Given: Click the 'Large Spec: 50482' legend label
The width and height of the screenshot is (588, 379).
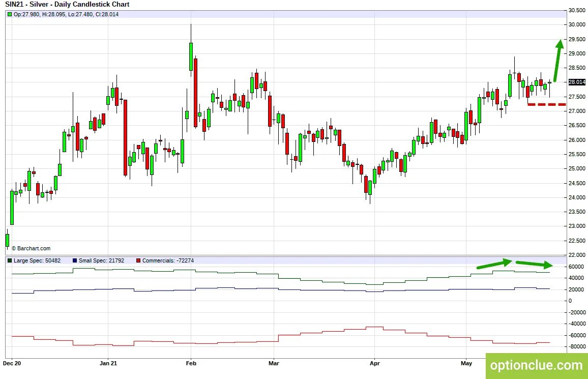Looking at the screenshot, I should pos(37,260).
